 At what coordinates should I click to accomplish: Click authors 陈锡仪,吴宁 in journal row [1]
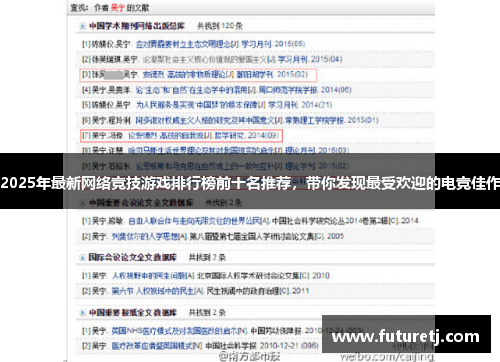111,44
